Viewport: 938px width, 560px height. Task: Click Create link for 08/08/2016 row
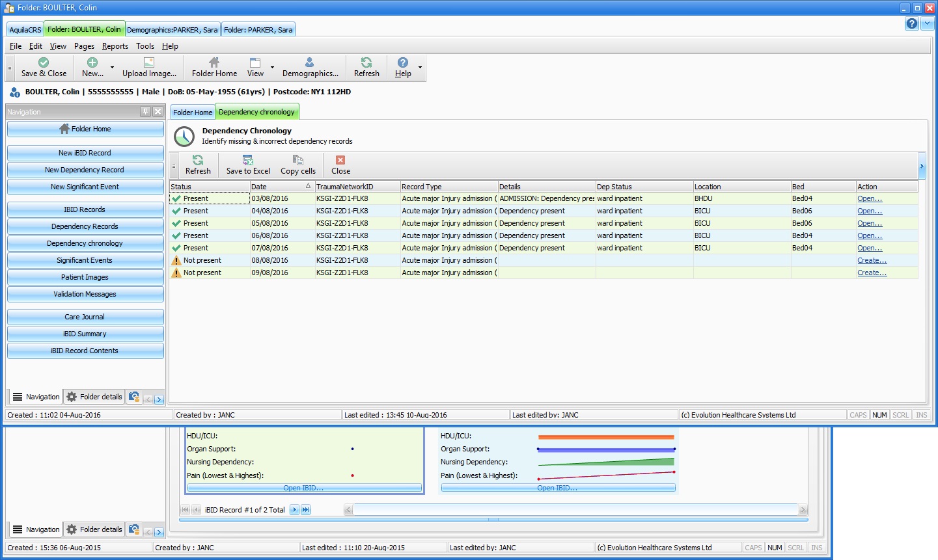(872, 260)
